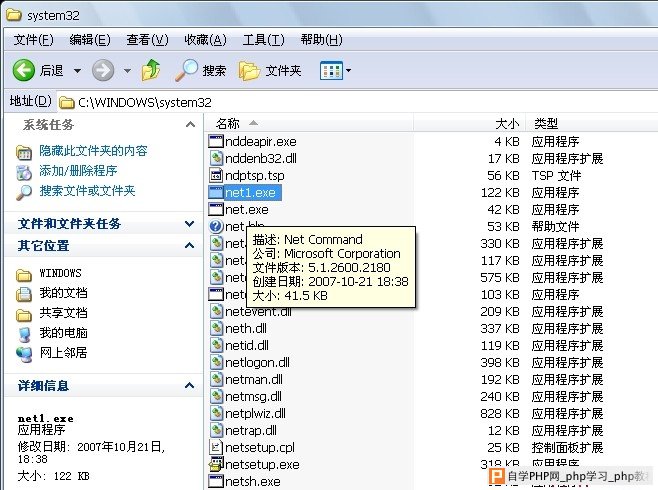Image resolution: width=658 pixels, height=490 pixels.
Task: Select net.exe file icon
Action: [x=216, y=209]
